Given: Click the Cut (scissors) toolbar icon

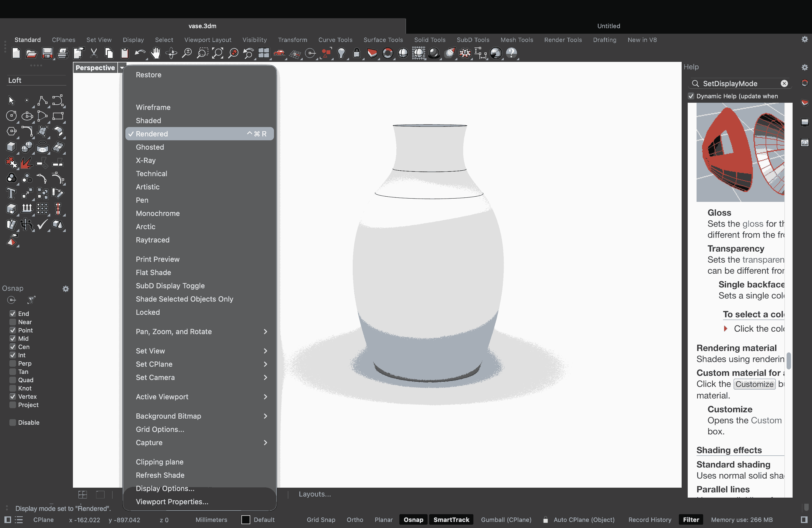Looking at the screenshot, I should [93, 53].
